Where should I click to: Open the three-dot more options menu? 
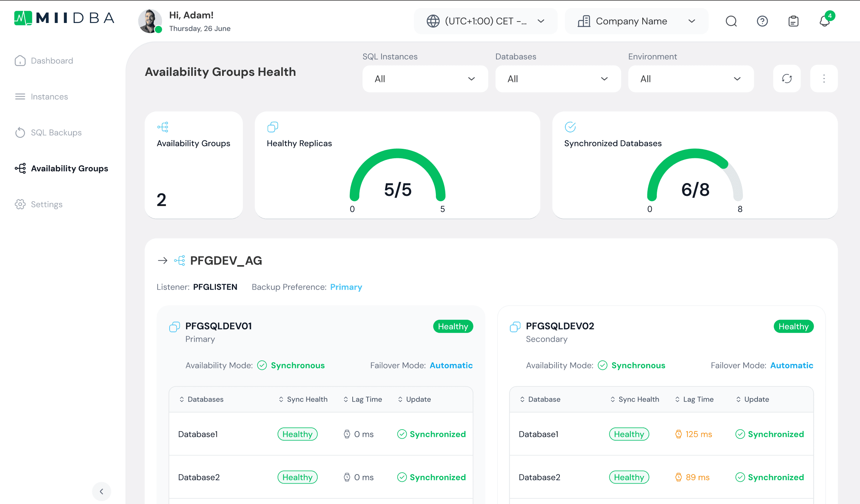click(824, 79)
